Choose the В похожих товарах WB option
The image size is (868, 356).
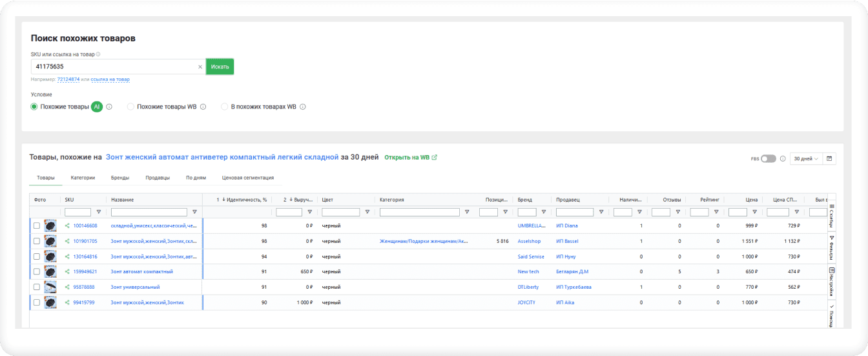point(224,107)
